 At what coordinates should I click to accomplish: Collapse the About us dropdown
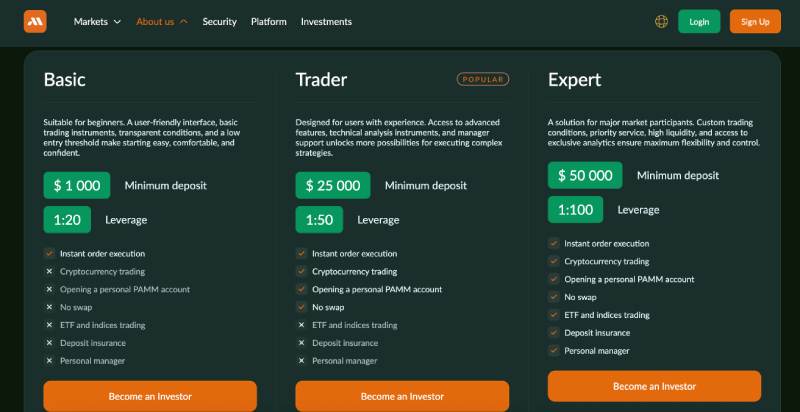(162, 21)
